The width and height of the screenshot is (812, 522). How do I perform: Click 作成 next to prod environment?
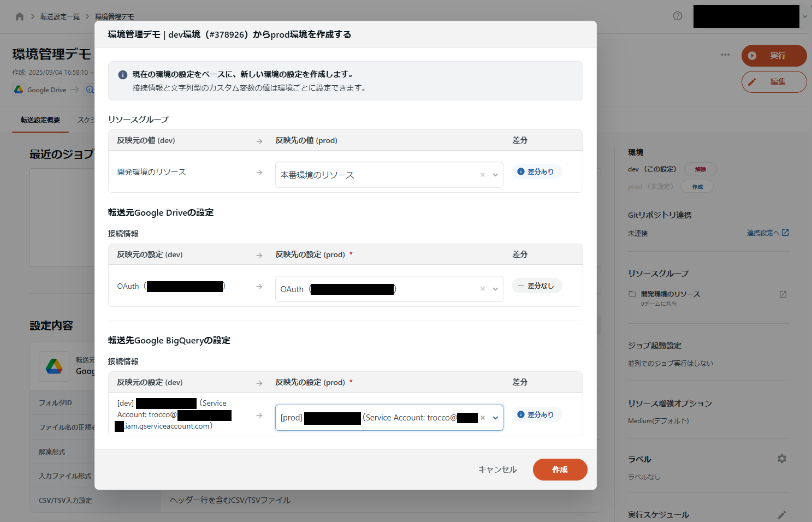(x=697, y=187)
